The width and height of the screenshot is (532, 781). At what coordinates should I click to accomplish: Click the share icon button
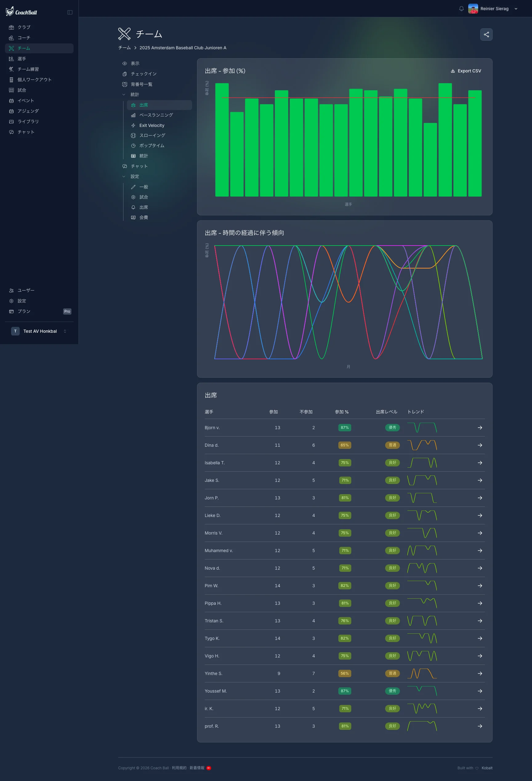pyautogui.click(x=486, y=35)
